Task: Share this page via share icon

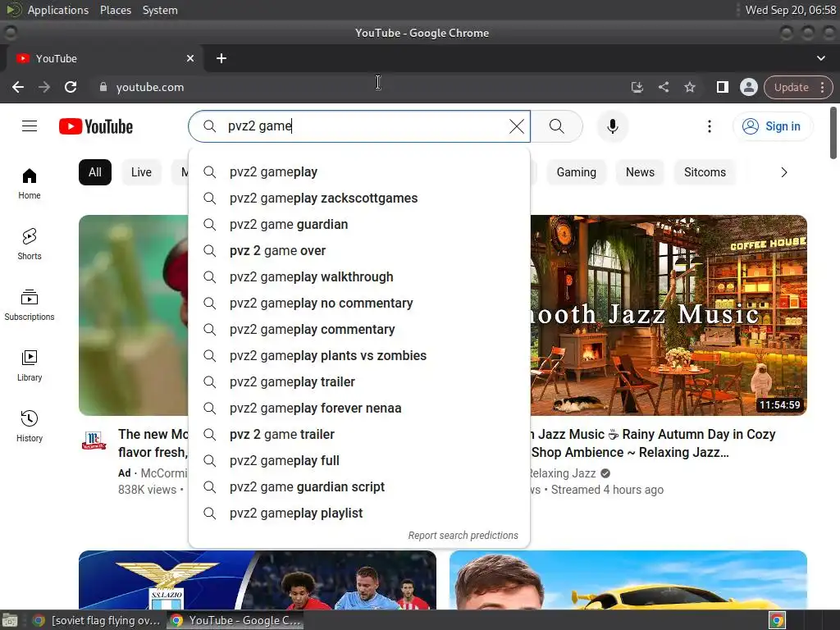Action: 663,87
